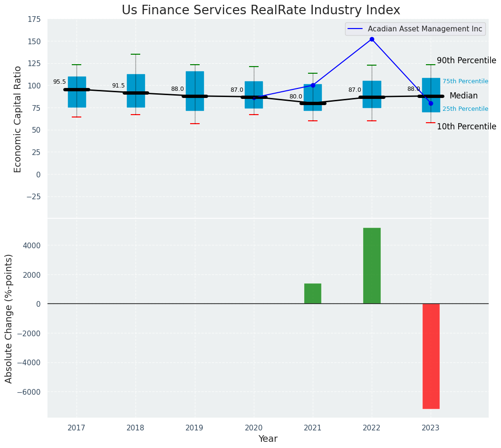Click the green 2022 absolute change bar
The image size is (501, 448).
(372, 265)
